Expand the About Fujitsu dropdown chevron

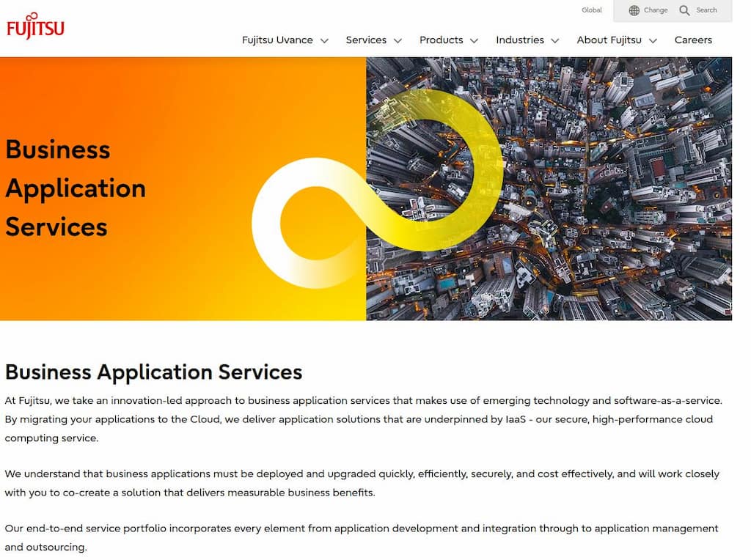[655, 41]
